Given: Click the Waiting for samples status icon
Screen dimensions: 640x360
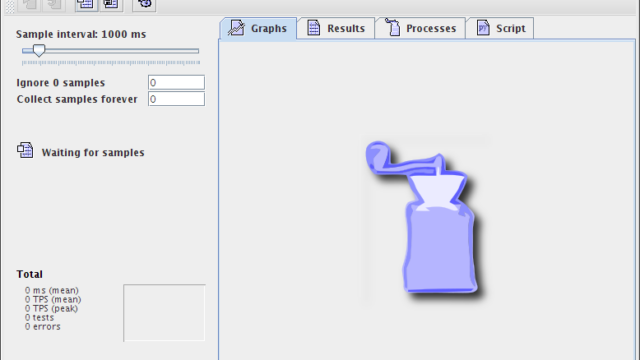Looking at the screenshot, I should click(25, 151).
